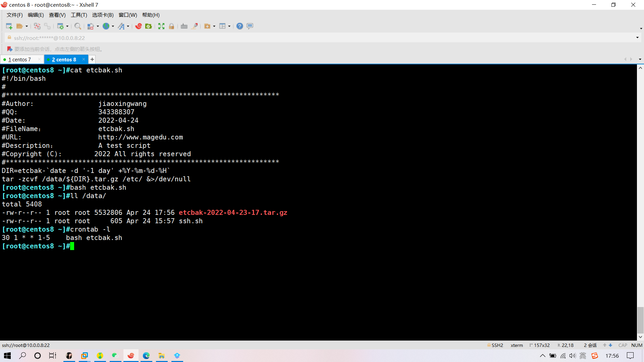
Task: Toggle full screen mode icon
Action: tap(161, 26)
